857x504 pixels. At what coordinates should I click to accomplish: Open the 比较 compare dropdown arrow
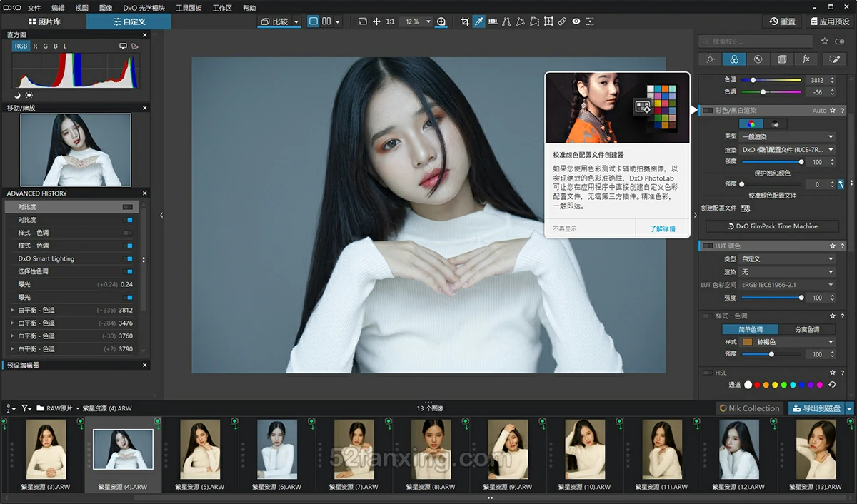coord(295,21)
